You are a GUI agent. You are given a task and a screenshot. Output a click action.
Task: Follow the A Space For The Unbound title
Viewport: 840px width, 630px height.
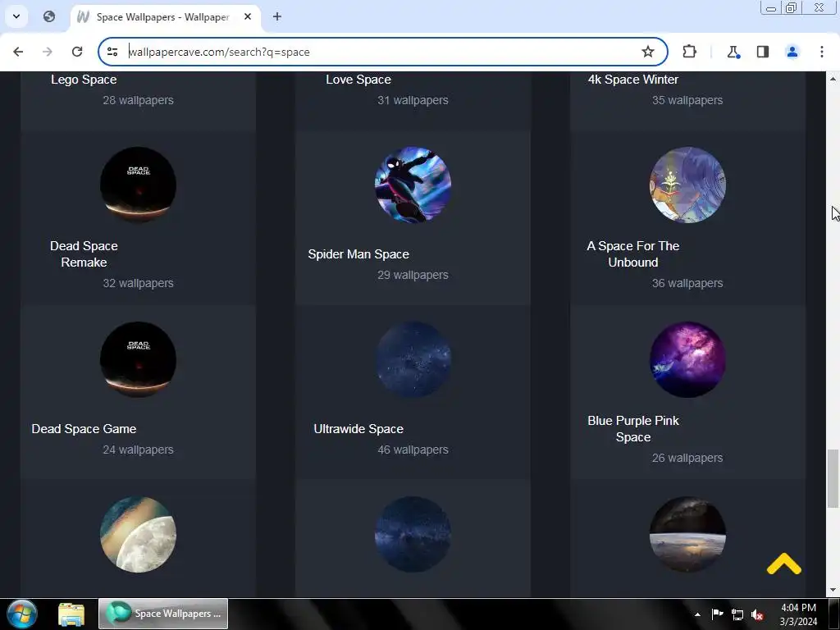coord(633,254)
